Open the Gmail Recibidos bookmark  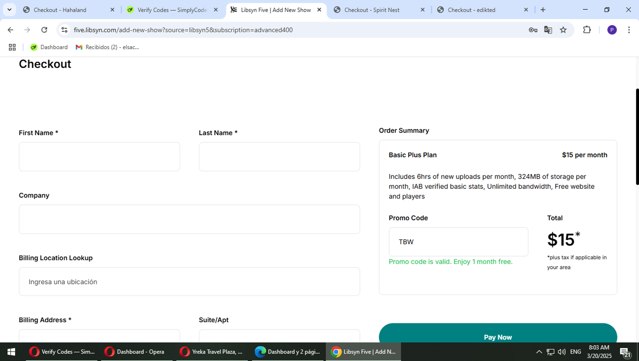107,47
